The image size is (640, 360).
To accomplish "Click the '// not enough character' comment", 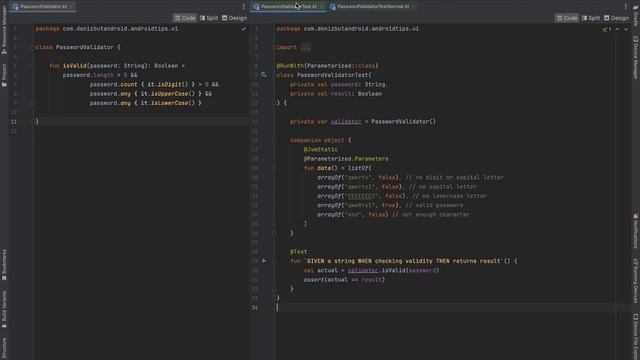I will 431,215.
